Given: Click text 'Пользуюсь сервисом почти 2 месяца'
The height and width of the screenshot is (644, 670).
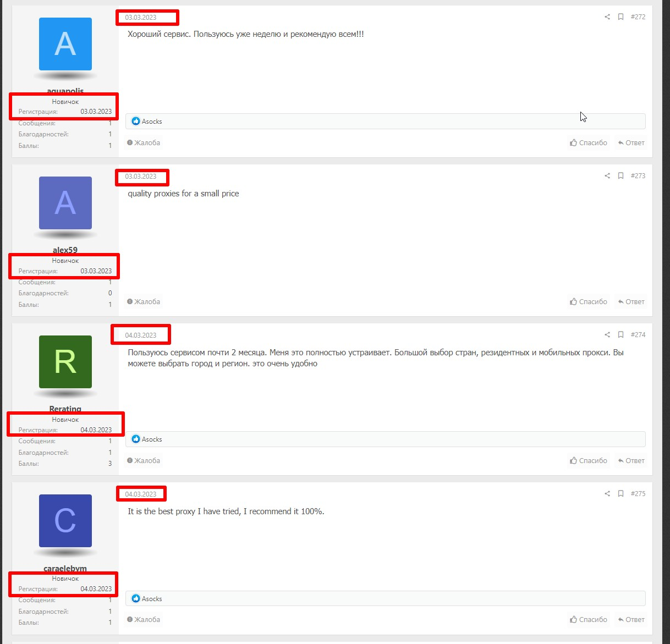Looking at the screenshot, I should 196,353.
